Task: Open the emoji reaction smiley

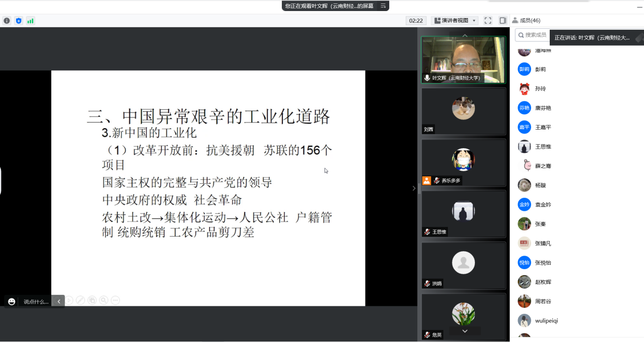Action: point(12,301)
